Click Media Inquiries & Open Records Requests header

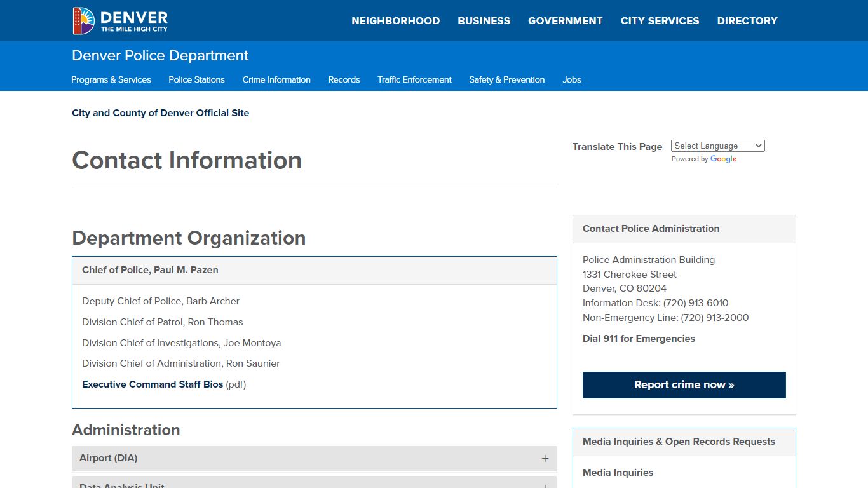684,442
